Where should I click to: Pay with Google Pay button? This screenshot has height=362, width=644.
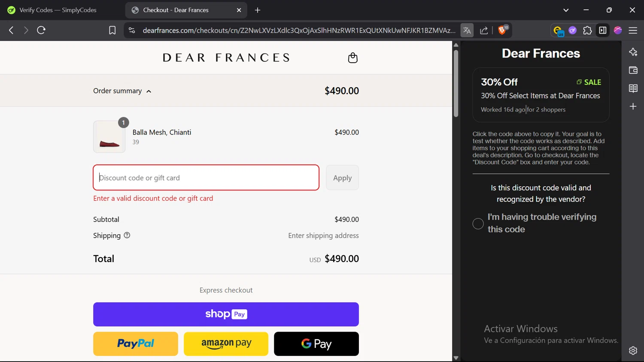316,344
